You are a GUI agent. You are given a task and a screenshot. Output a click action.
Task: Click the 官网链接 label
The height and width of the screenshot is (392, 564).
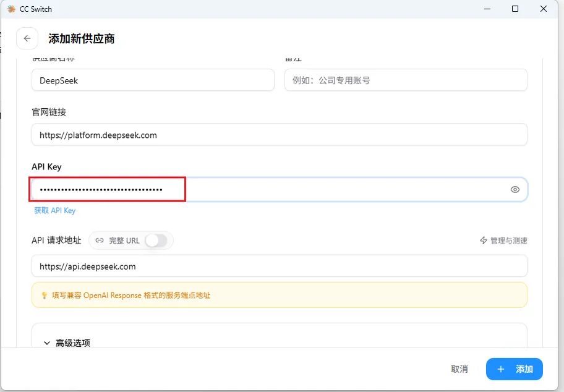tap(49, 112)
